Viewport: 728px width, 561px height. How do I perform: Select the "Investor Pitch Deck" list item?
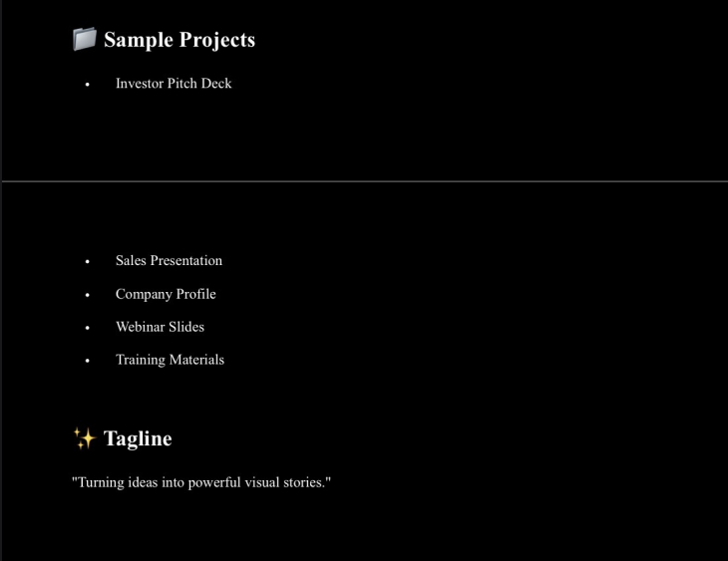(174, 84)
